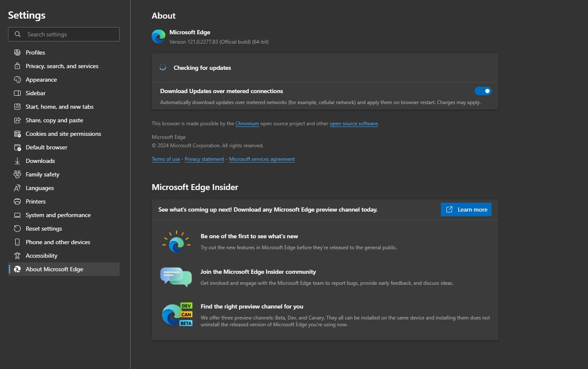Open Appearance settings via its icon
The height and width of the screenshot is (369, 588).
tap(17, 80)
